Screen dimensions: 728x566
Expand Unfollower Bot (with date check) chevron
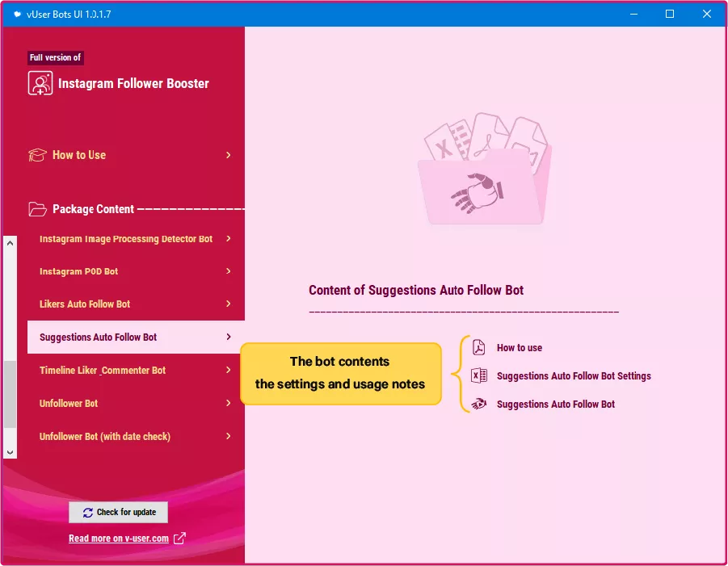(x=228, y=436)
